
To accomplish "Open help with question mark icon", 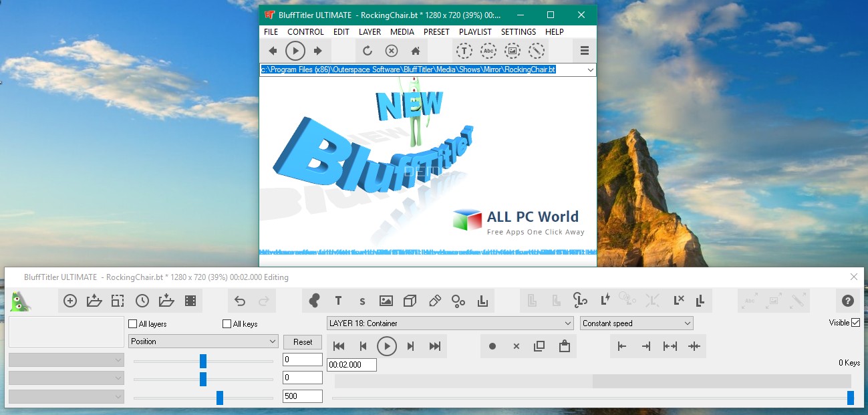I will 848,301.
